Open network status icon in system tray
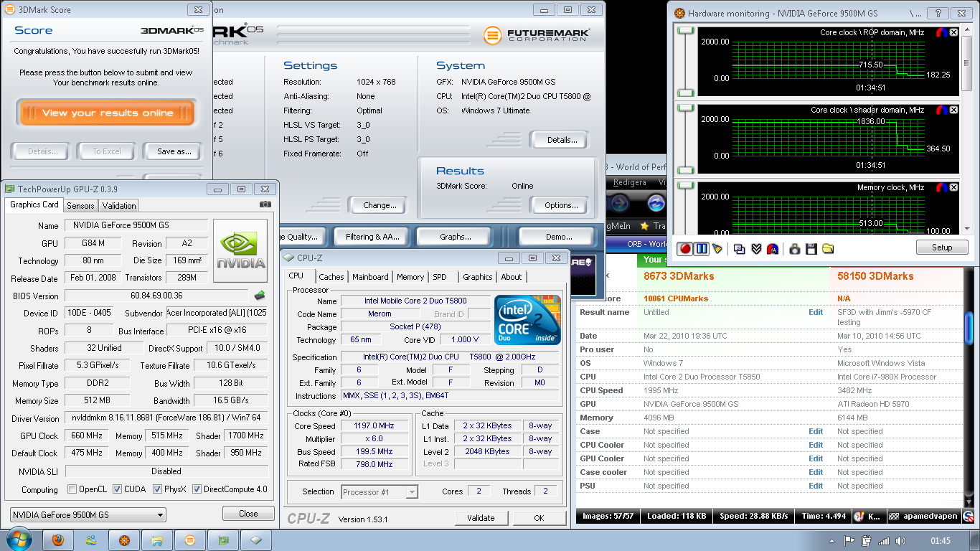This screenshot has width=980, height=551. pyautogui.click(x=883, y=541)
